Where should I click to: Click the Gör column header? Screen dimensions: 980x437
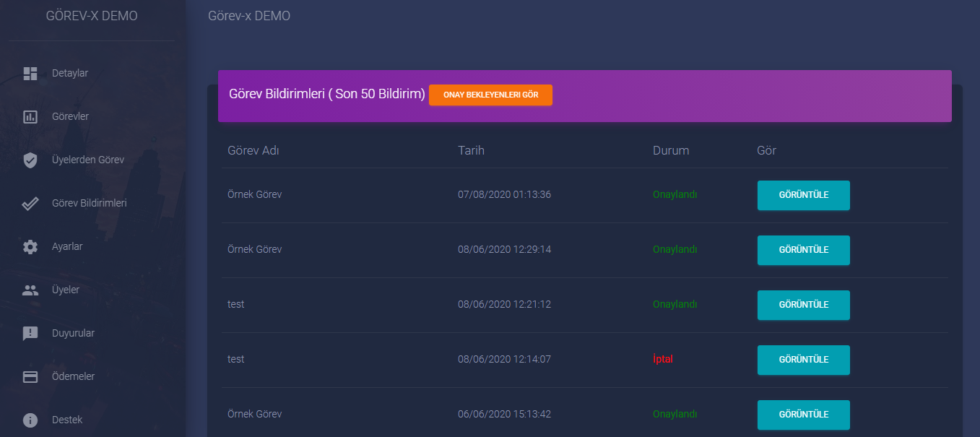(x=766, y=151)
